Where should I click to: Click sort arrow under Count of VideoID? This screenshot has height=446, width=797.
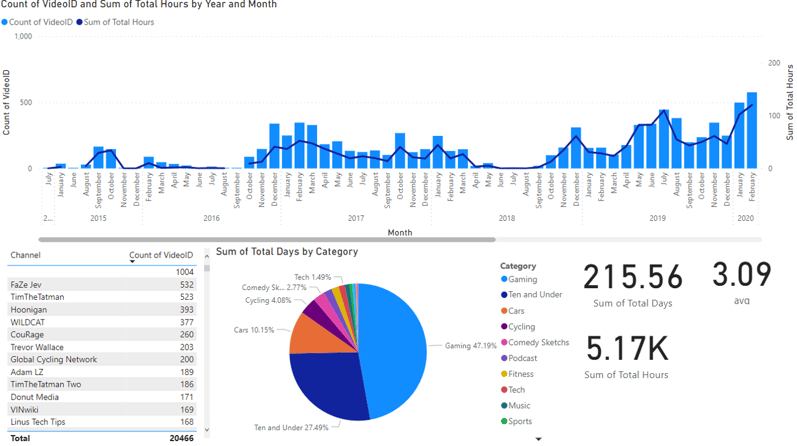(132, 261)
